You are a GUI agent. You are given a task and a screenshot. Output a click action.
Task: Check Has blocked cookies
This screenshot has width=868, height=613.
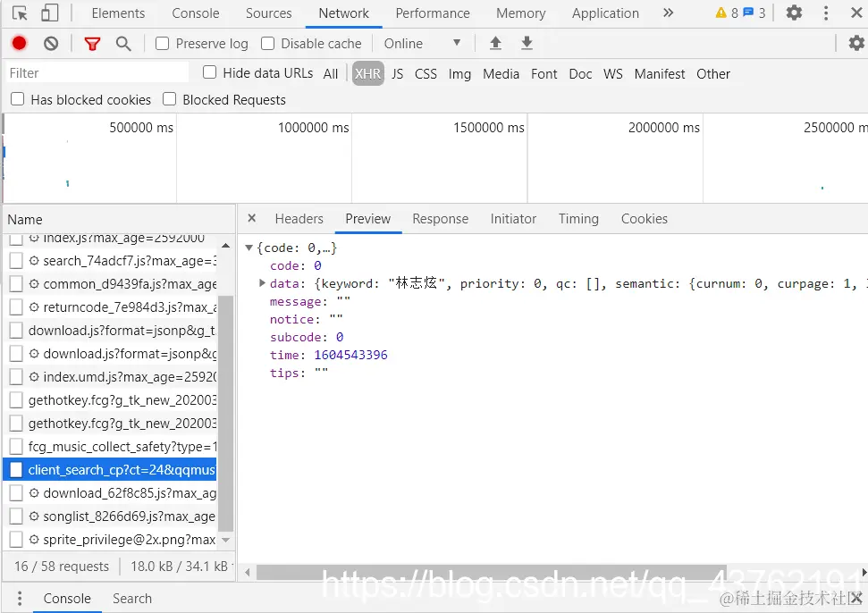(x=18, y=99)
